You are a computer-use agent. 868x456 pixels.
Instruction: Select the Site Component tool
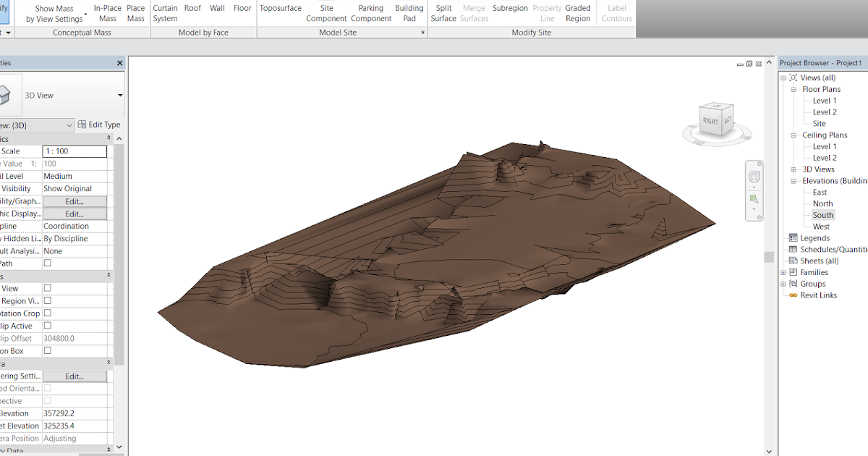326,13
